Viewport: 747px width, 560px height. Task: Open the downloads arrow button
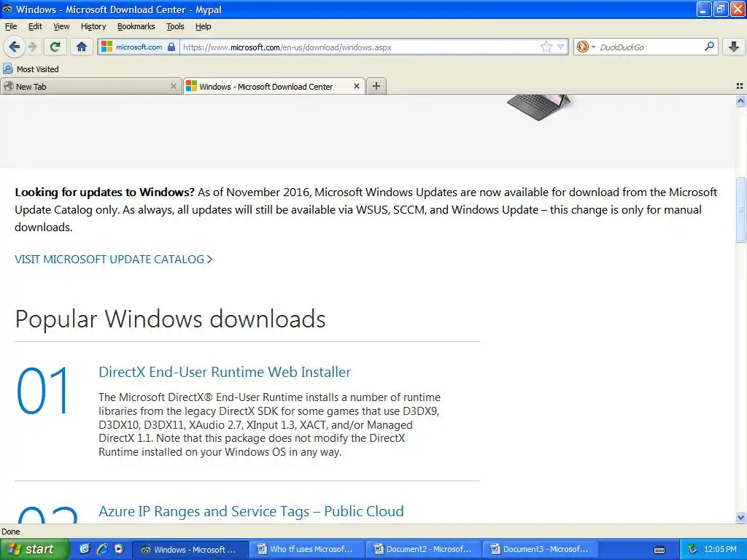pyautogui.click(x=734, y=46)
